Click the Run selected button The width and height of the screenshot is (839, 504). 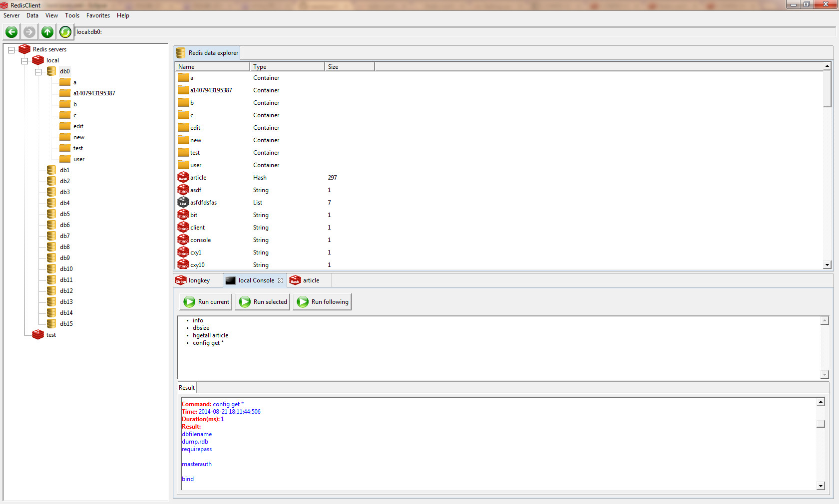[263, 302]
